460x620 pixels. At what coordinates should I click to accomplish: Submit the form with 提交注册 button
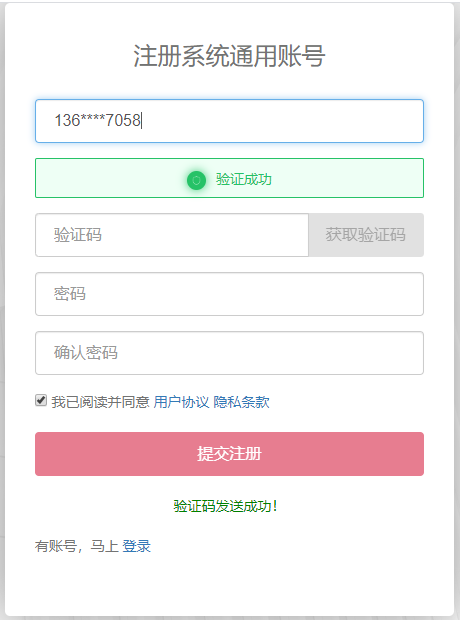229,454
